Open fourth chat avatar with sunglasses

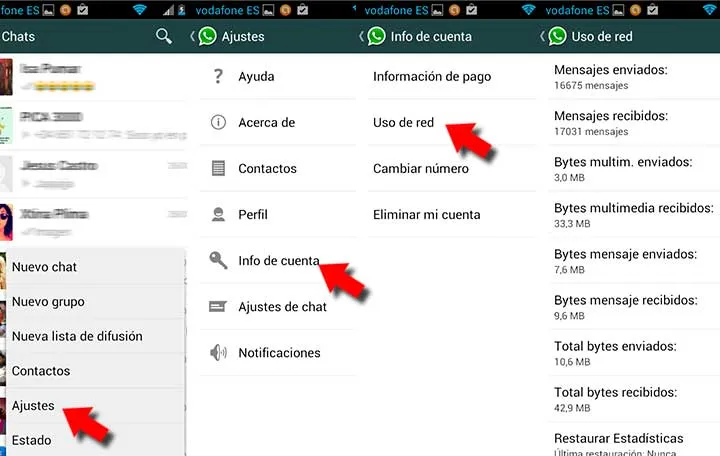(x=6, y=222)
